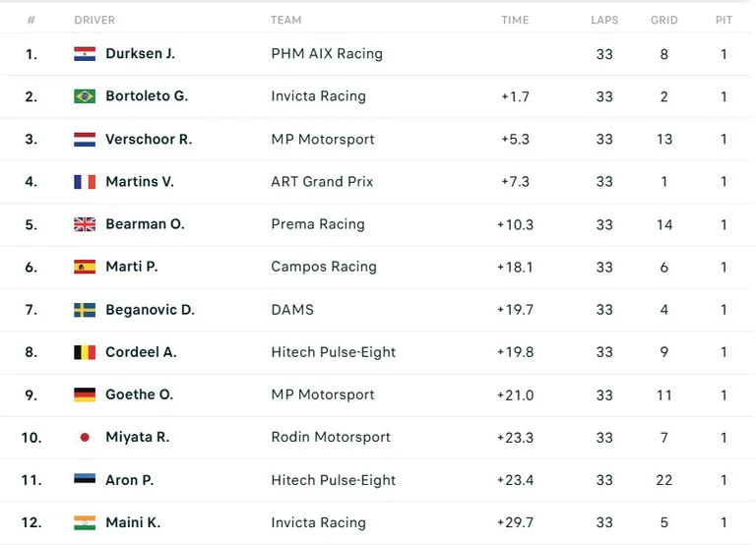
Task: Click the Estonian flag next to Aron P.
Action: (85, 478)
